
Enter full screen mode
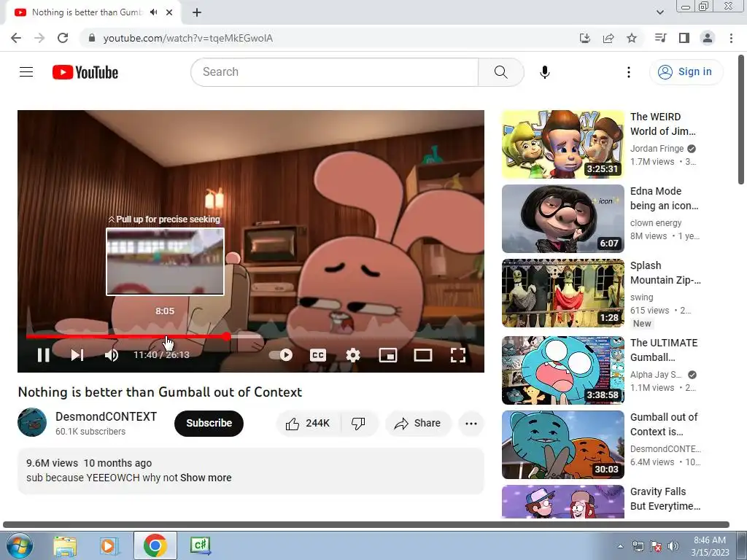click(458, 355)
